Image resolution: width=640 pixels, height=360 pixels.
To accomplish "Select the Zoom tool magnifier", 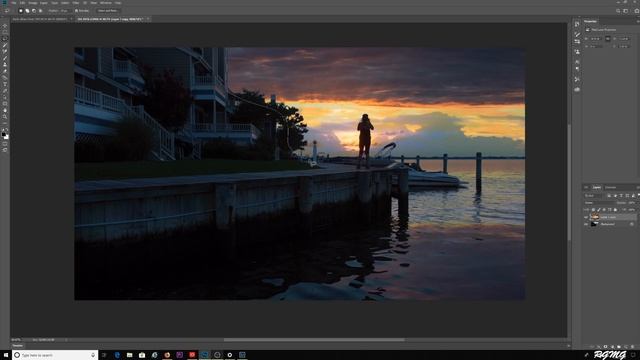I will 5,117.
